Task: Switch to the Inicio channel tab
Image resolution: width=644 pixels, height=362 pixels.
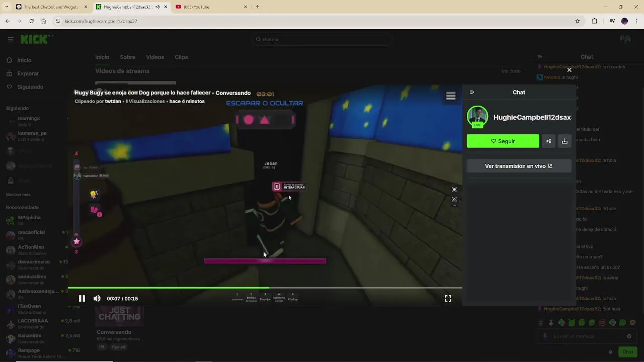Action: pyautogui.click(x=102, y=57)
